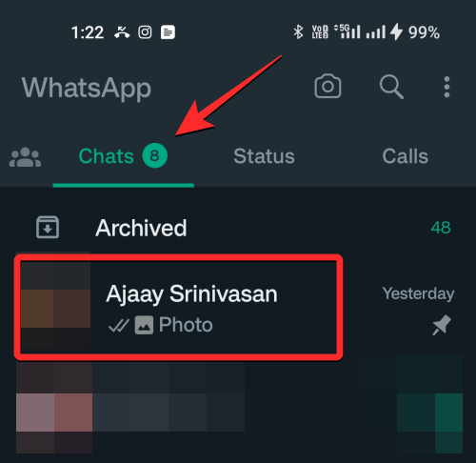Tap Ajaay Srinivasan's pixelated profile picture
This screenshot has width=476, height=463.
55,305
